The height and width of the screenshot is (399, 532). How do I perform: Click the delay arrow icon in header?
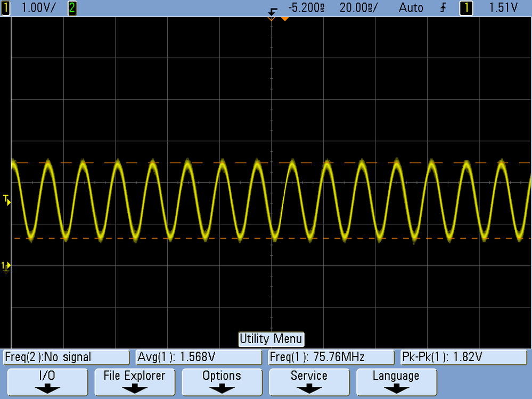(x=273, y=12)
